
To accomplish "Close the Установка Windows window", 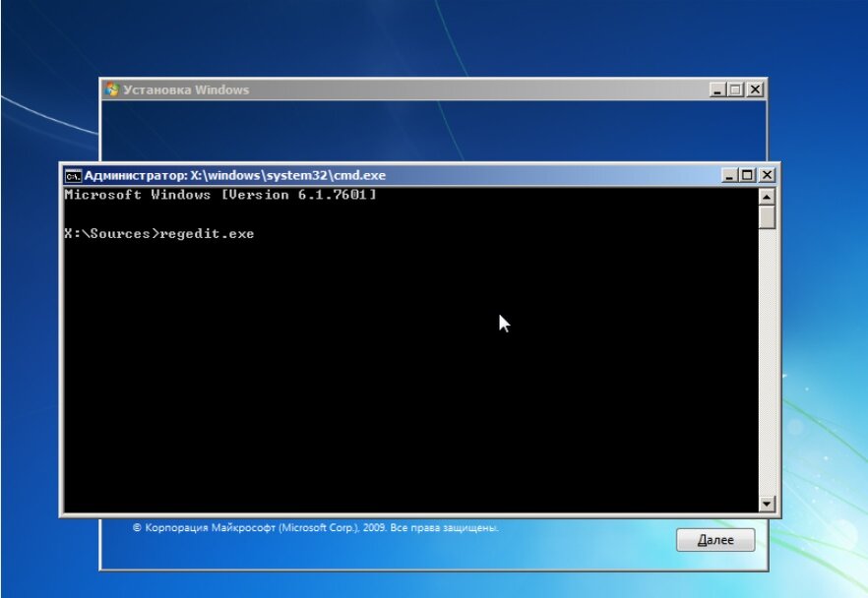I will pos(755,90).
